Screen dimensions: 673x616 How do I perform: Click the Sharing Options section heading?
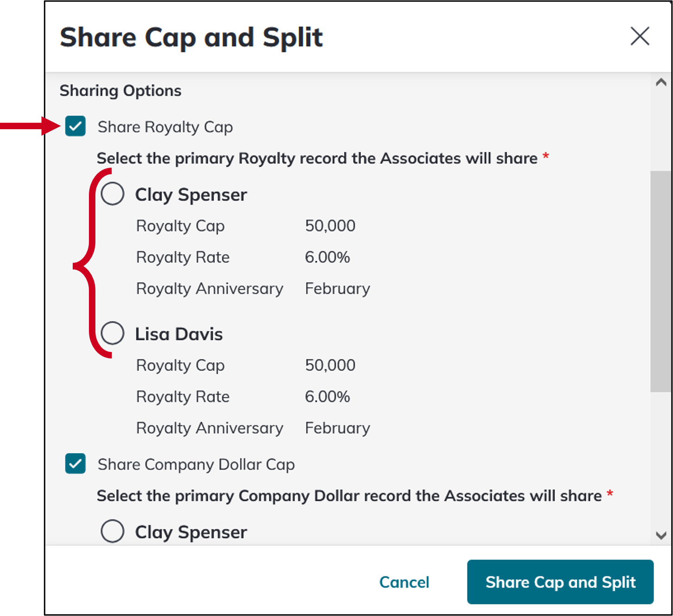point(120,90)
